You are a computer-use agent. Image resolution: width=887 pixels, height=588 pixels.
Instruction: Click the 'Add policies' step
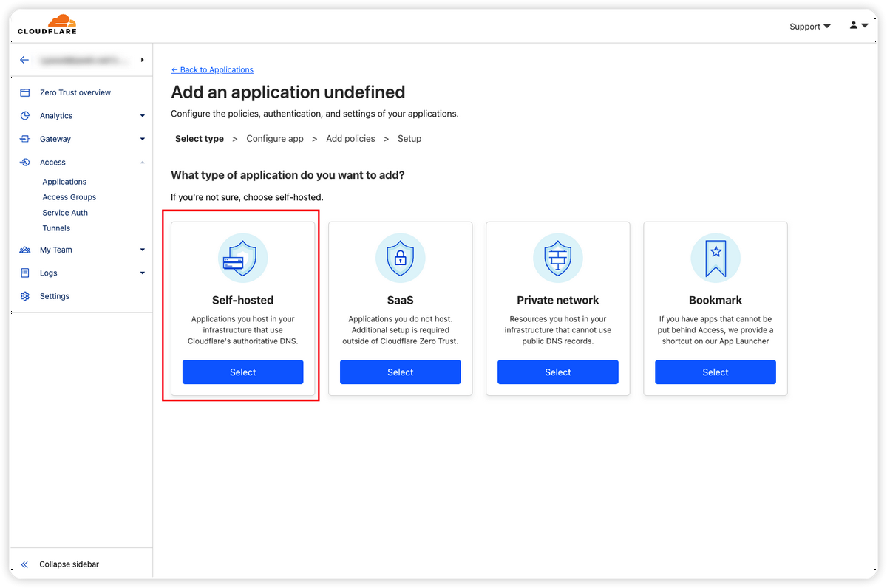click(350, 138)
